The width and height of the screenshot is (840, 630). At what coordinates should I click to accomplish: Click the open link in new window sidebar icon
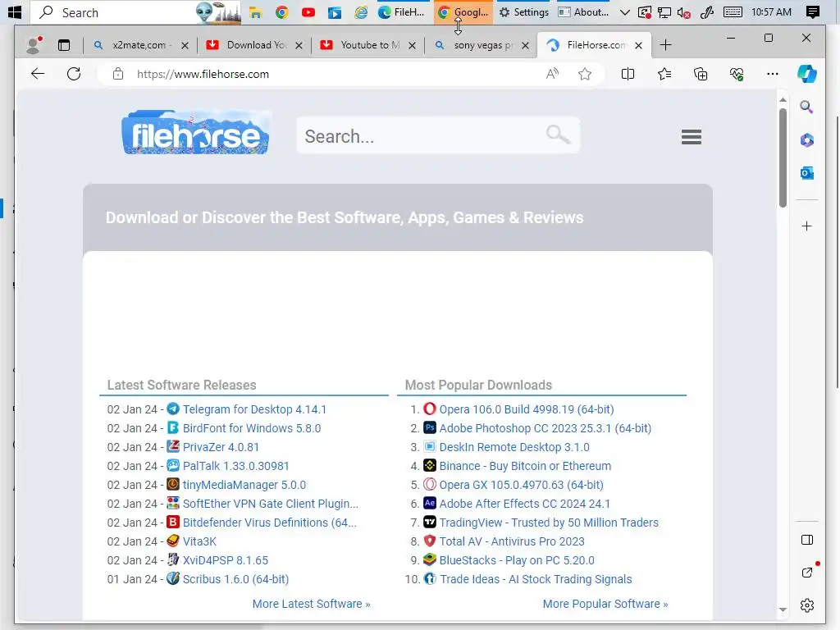pyautogui.click(x=807, y=573)
